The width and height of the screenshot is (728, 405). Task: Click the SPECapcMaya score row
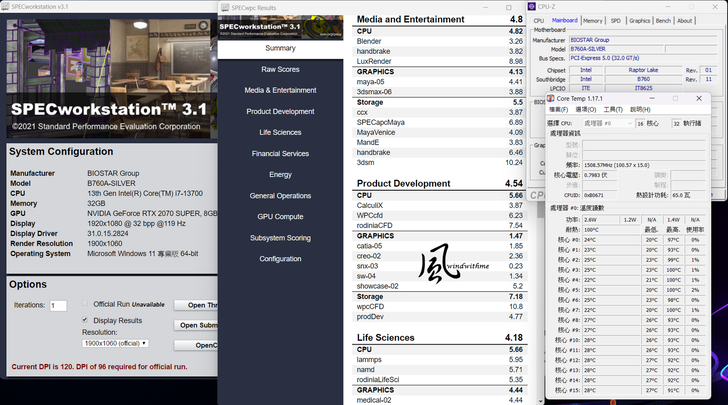(439, 122)
